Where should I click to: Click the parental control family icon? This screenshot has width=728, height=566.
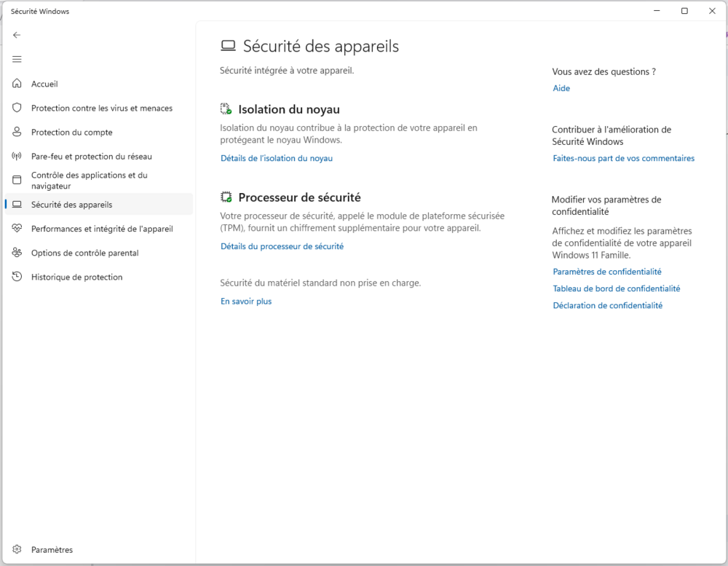pos(17,253)
